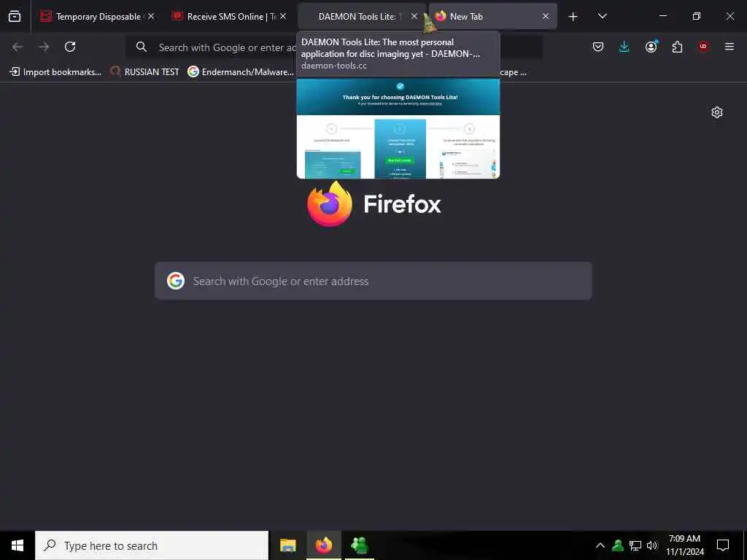The height and width of the screenshot is (560, 747).
Task: Click the Firefox taskbar icon
Action: pyautogui.click(x=323, y=545)
